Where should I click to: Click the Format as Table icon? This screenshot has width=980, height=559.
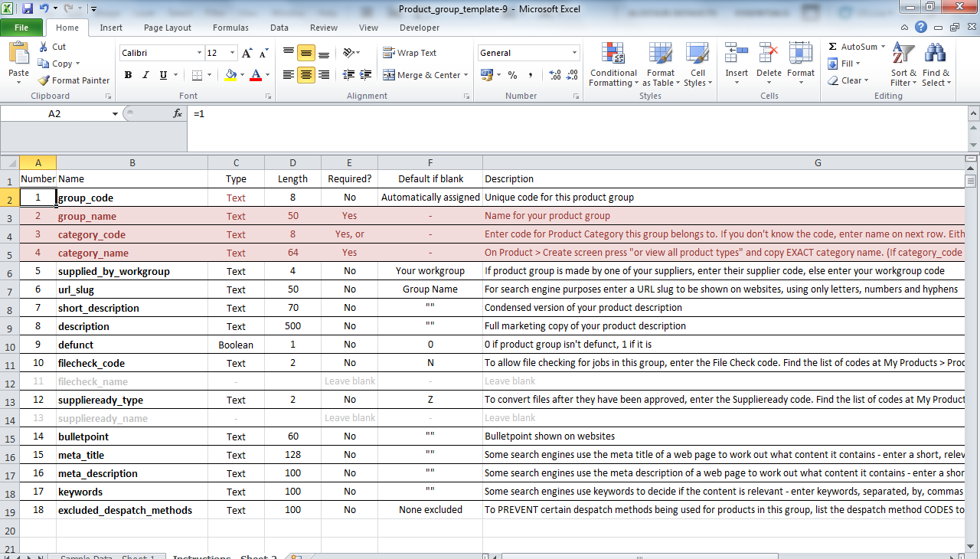(660, 54)
